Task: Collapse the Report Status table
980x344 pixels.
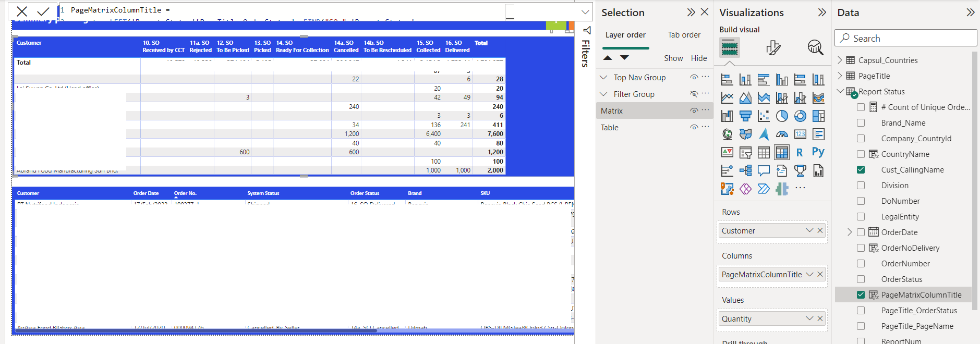Action: [840, 91]
